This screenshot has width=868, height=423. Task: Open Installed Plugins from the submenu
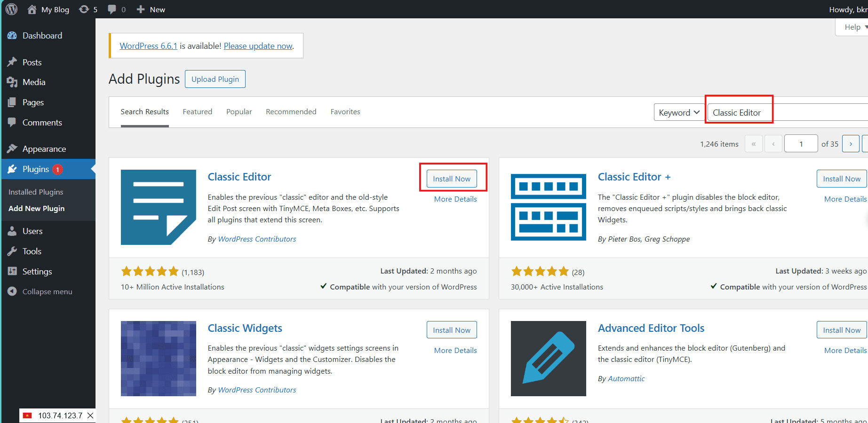tap(35, 191)
